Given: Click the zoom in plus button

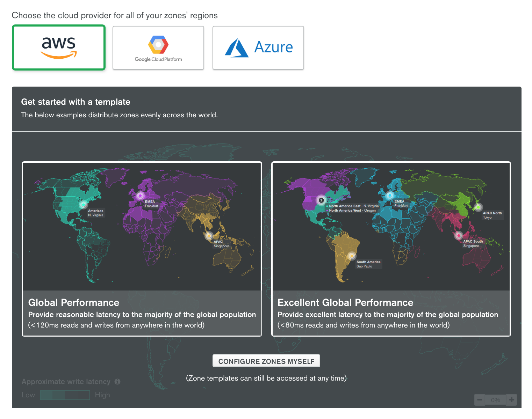Looking at the screenshot, I should [512, 400].
